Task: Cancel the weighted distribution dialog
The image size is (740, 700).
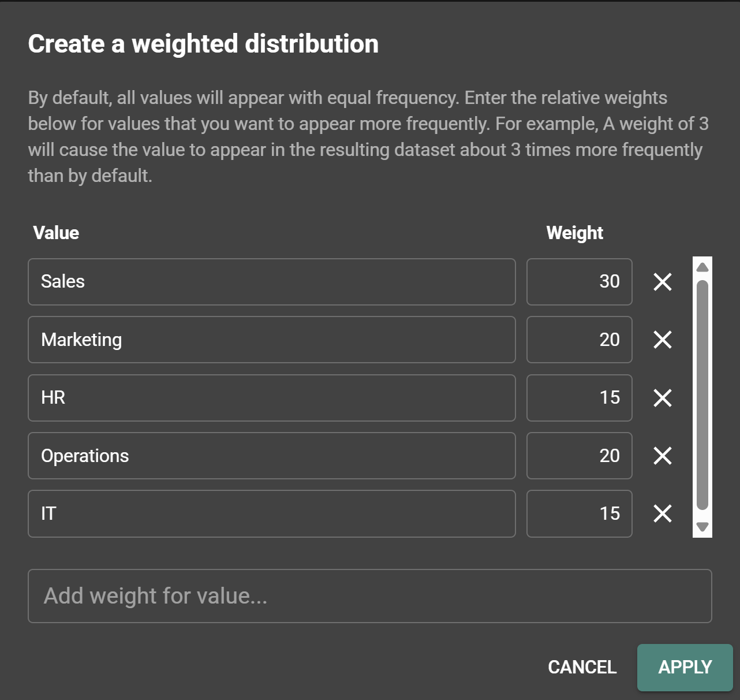Action: (x=582, y=667)
